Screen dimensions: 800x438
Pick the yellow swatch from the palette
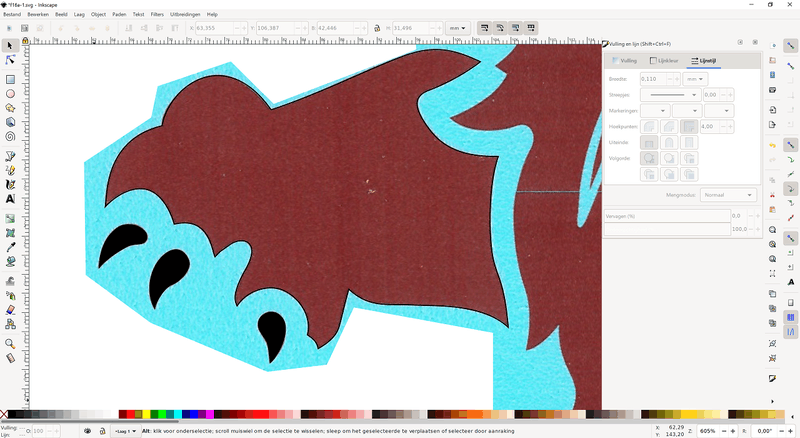[146, 414]
